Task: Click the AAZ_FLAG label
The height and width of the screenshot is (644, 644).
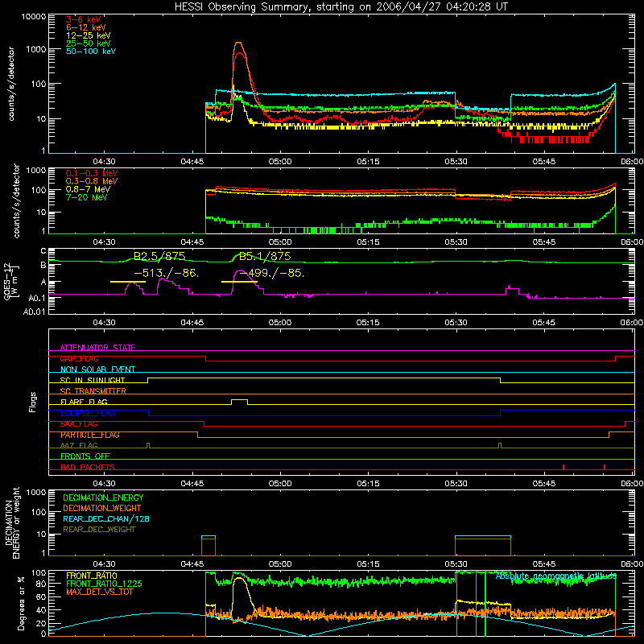Action: [79, 445]
